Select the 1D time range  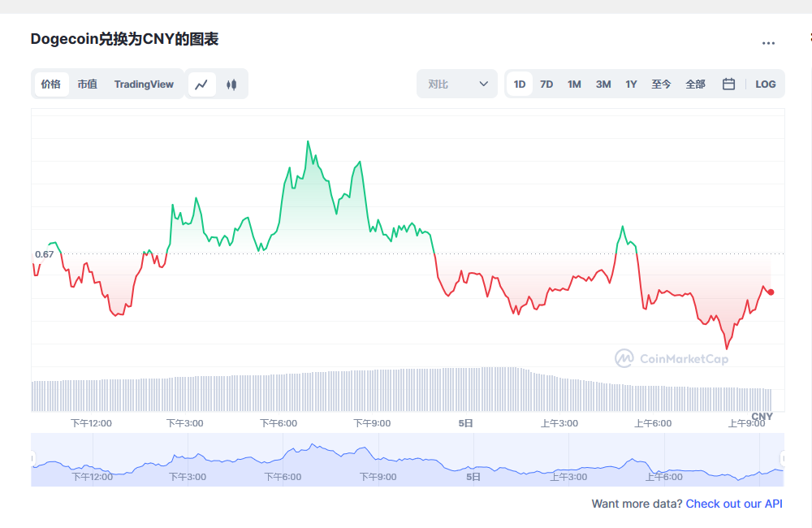tap(520, 84)
